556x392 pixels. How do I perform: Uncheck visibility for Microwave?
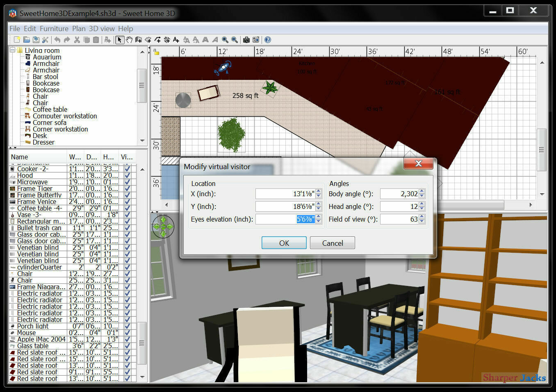click(128, 182)
